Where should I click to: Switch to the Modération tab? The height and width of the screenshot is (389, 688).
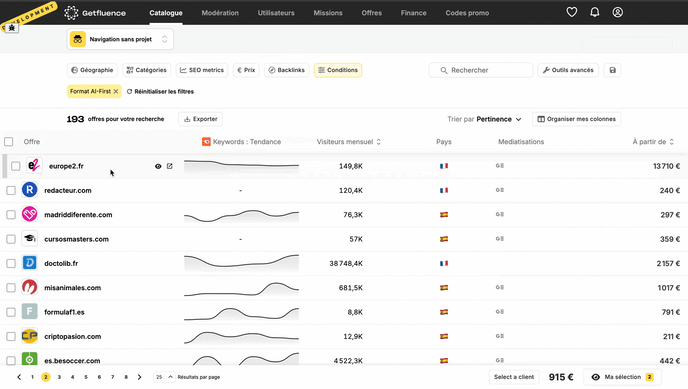(220, 13)
